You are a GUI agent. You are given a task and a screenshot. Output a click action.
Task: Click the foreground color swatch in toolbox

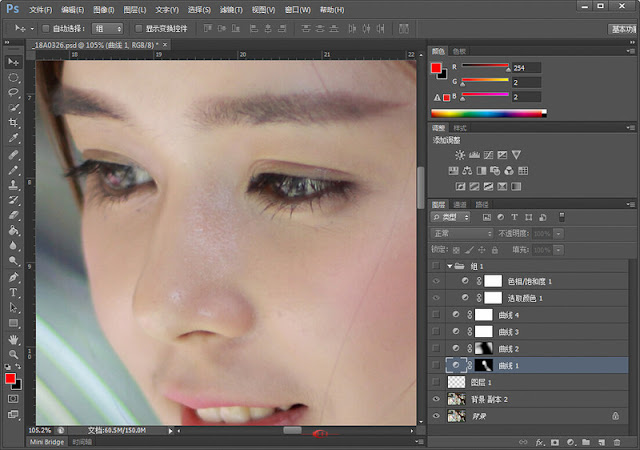pos(10,379)
